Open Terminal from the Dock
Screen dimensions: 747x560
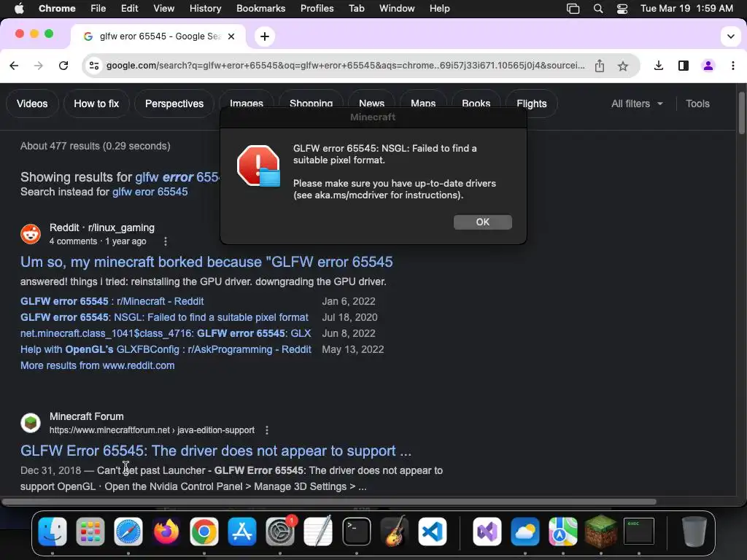[356, 531]
